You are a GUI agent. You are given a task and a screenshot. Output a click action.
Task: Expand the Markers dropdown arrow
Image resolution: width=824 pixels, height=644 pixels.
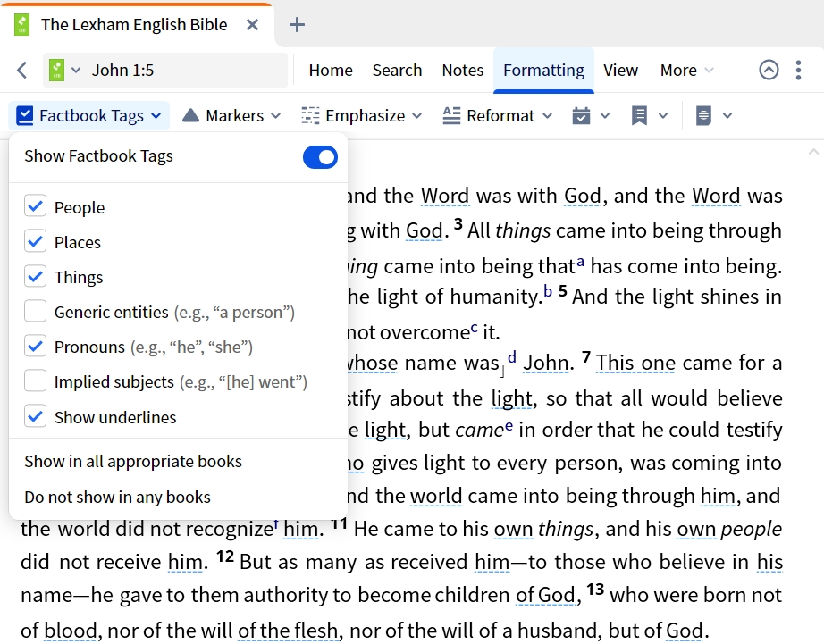point(275,115)
